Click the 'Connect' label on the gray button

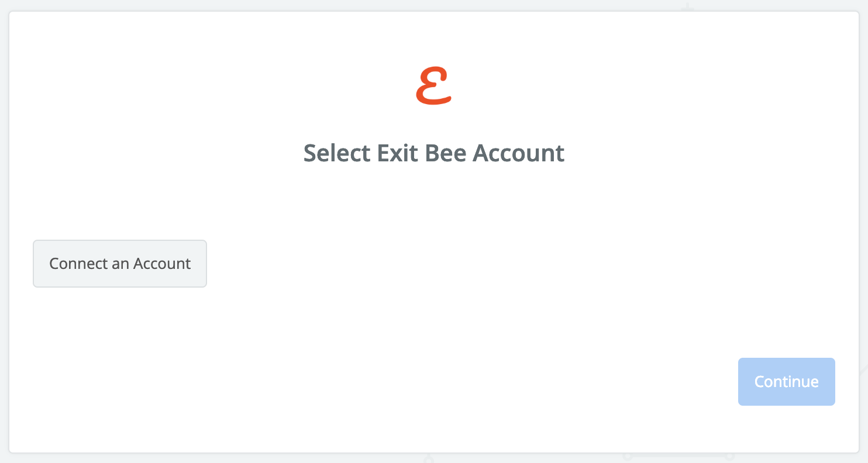coord(78,264)
